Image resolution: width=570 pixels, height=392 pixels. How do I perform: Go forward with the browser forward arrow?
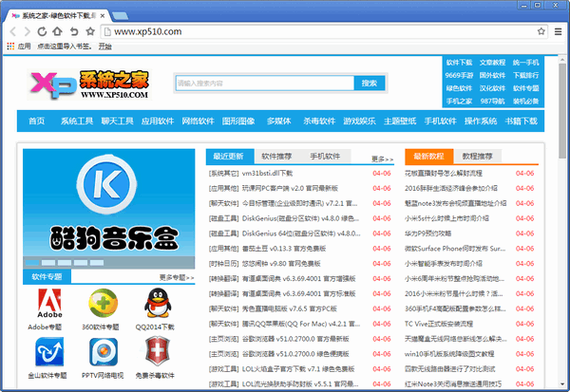coord(28,31)
